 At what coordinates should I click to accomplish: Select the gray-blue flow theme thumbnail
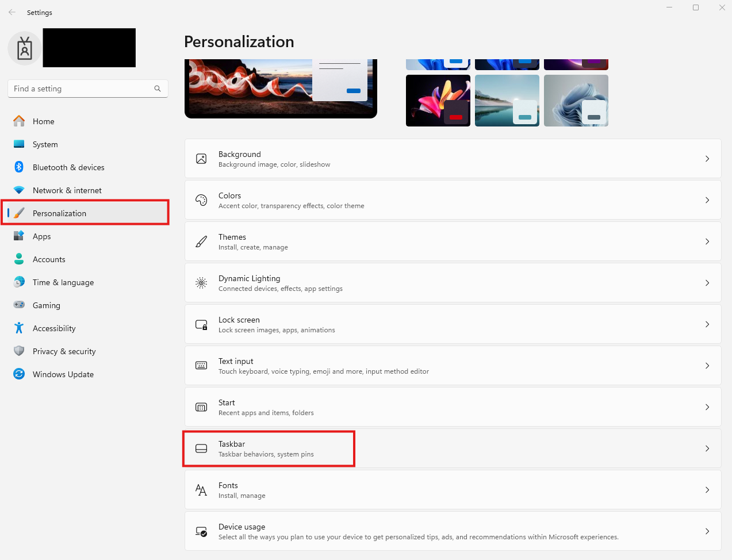576,101
